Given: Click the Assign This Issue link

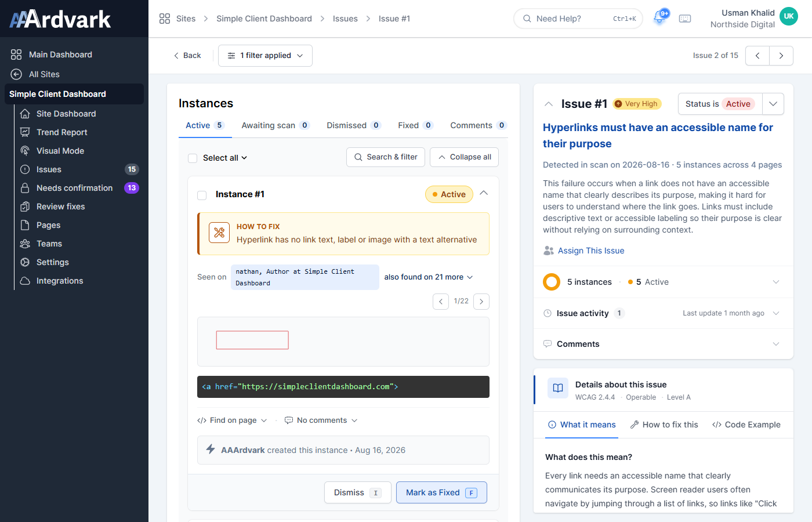Looking at the screenshot, I should click(591, 251).
